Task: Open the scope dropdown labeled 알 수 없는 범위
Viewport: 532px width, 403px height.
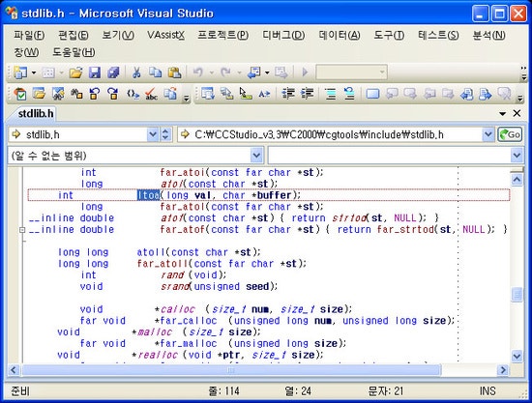Action: pos(257,156)
